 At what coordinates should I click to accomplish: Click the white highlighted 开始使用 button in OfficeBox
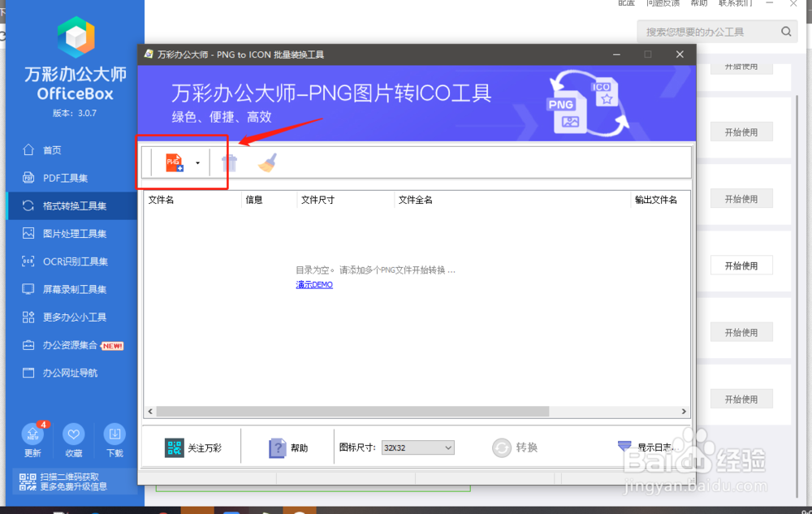[x=741, y=266]
